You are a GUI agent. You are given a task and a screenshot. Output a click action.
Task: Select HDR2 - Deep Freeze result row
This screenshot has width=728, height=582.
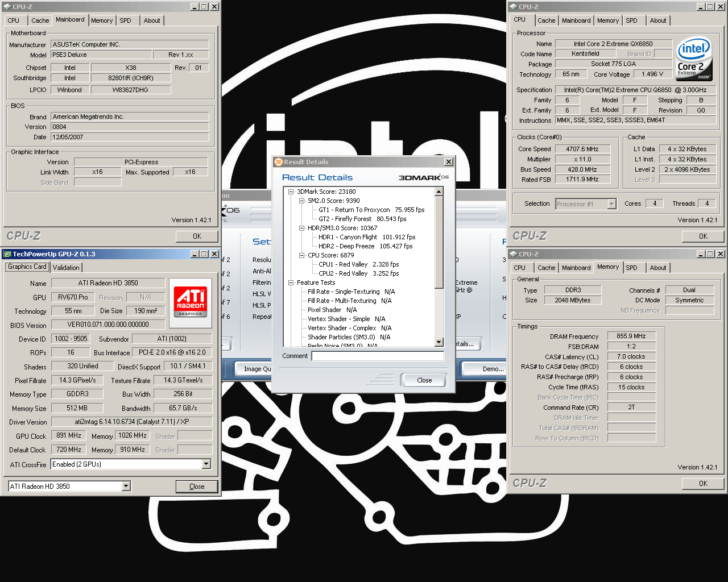point(365,246)
